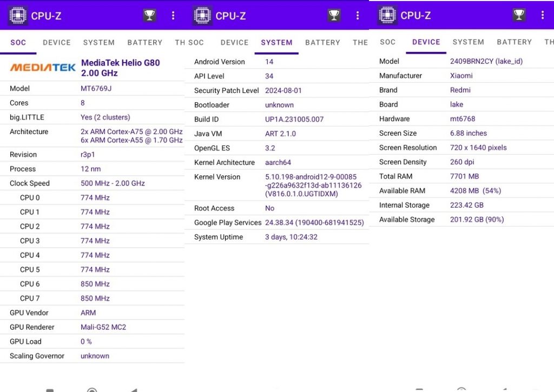This screenshot has width=554, height=392.
Task: Click '6x ARM Cortex-A55 @ 1.70 GHz' line
Action: pos(131,140)
